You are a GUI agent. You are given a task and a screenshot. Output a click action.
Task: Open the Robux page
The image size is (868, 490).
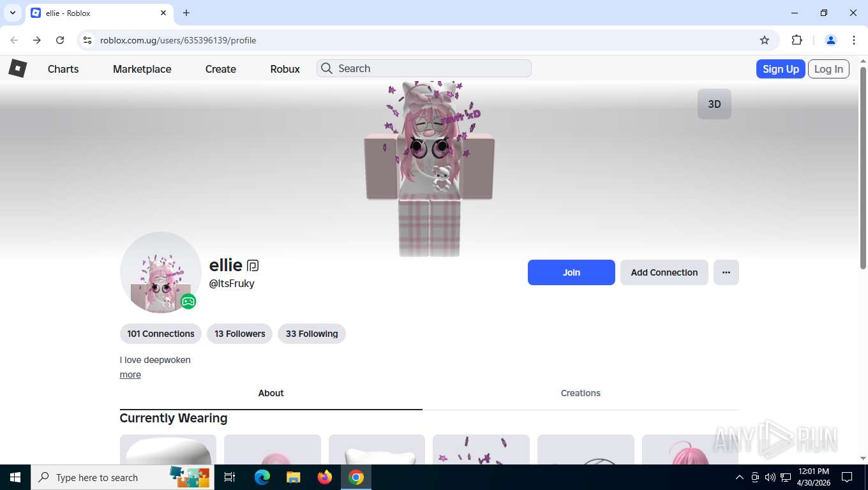coord(285,69)
